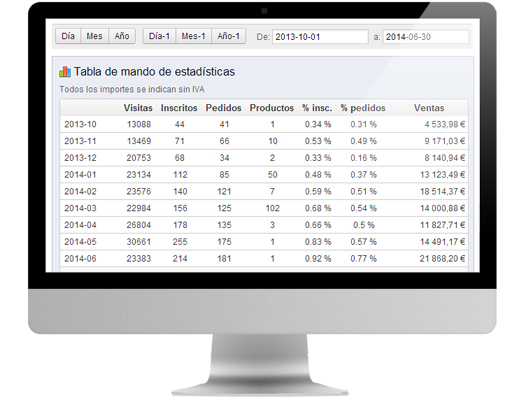This screenshot has width=526, height=400.
Task: Click the Mes period button
Action: coord(95,36)
